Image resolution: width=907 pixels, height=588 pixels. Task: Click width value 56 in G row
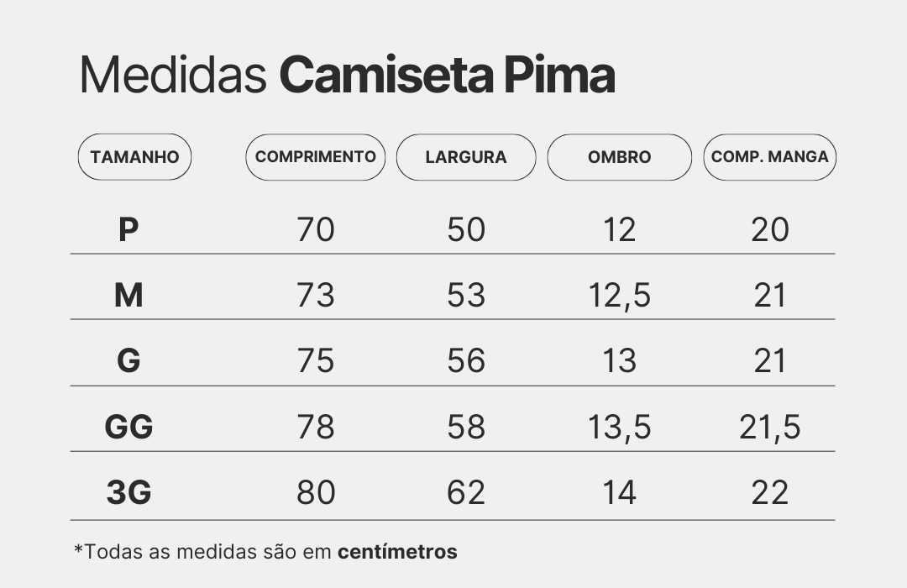pyautogui.click(x=466, y=361)
